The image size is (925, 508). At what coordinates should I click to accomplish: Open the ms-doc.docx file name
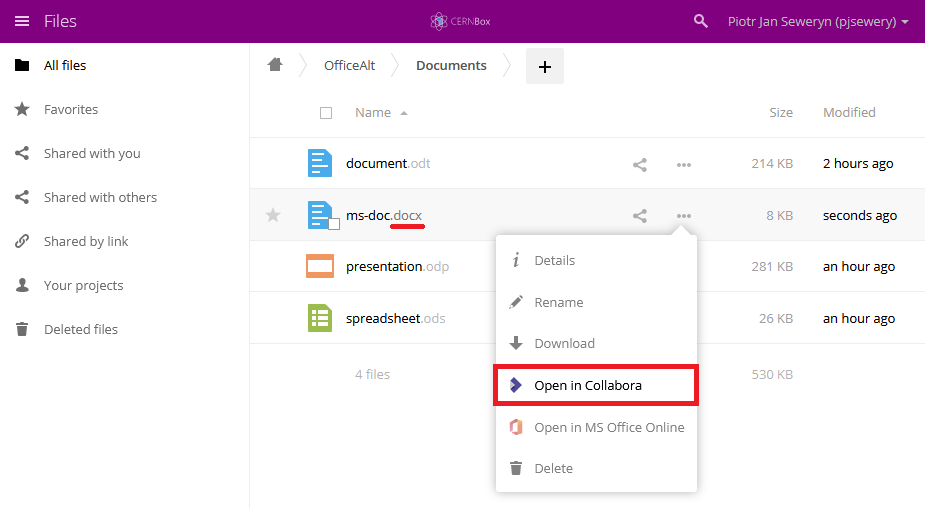384,215
